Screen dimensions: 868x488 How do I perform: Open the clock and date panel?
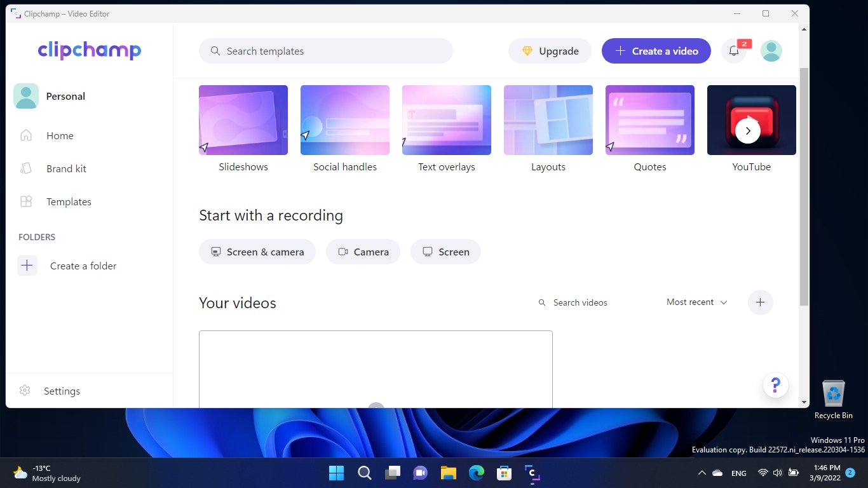(x=827, y=473)
